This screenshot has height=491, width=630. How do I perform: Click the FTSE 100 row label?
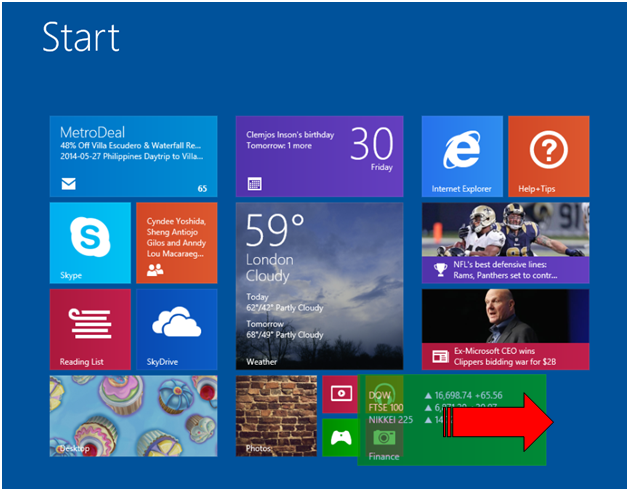point(386,407)
